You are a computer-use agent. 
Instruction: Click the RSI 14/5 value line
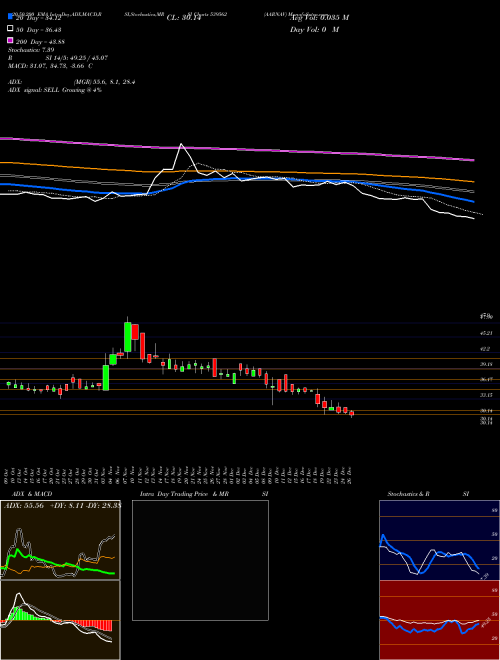pyautogui.click(x=58, y=58)
